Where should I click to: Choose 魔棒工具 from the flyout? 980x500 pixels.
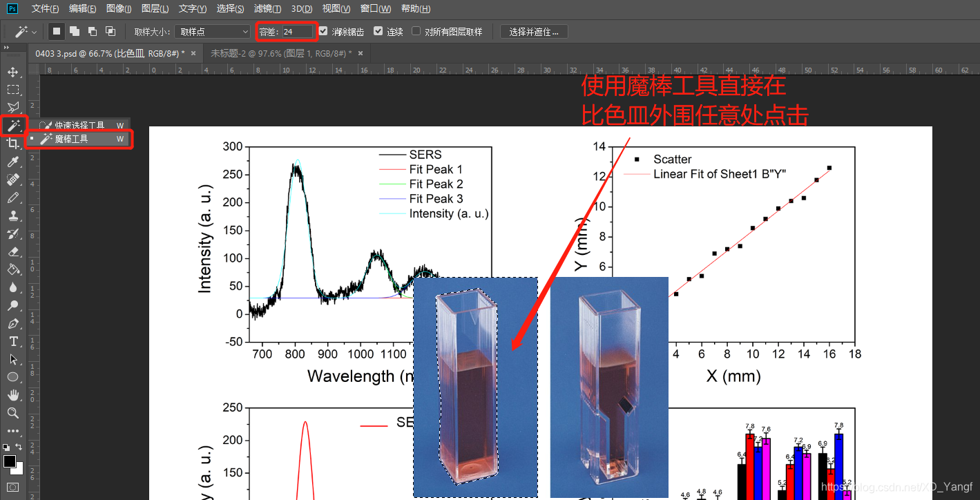point(79,139)
